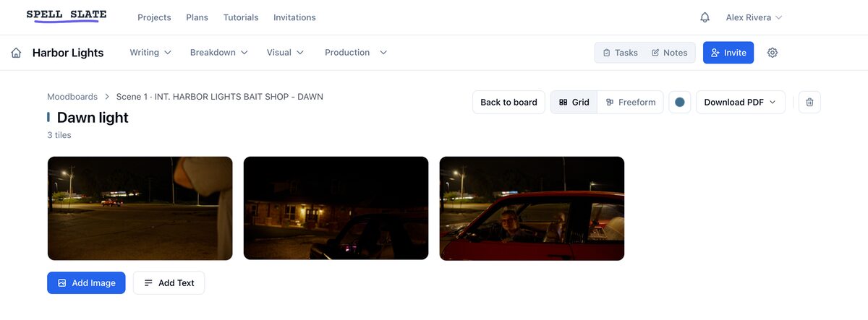Click the Dawn light board title

point(93,118)
